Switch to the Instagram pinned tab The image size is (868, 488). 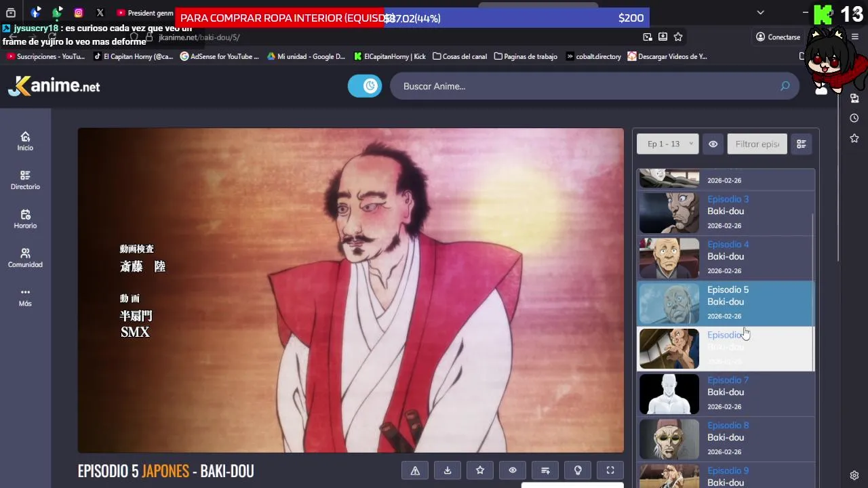point(79,13)
